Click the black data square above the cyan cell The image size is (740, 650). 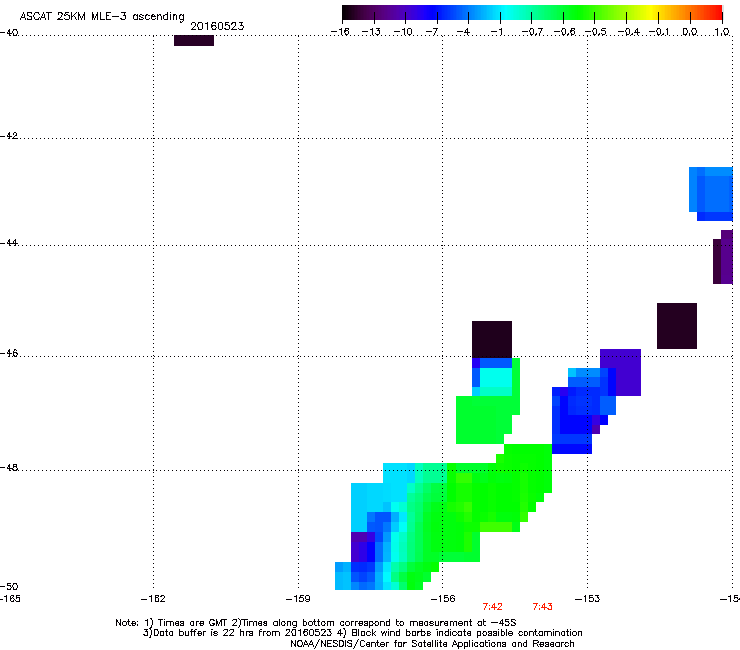(492, 339)
